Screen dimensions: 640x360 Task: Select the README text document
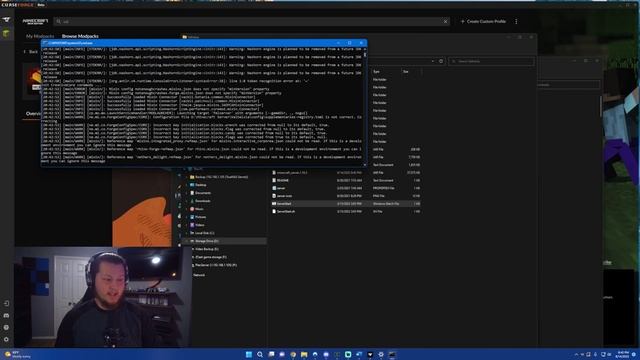click(x=346, y=180)
